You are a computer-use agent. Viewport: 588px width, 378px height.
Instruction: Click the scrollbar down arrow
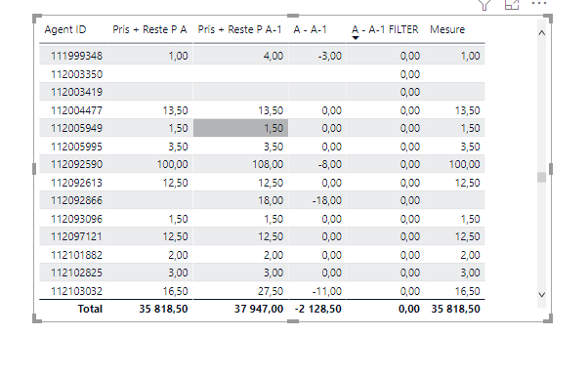click(x=541, y=295)
